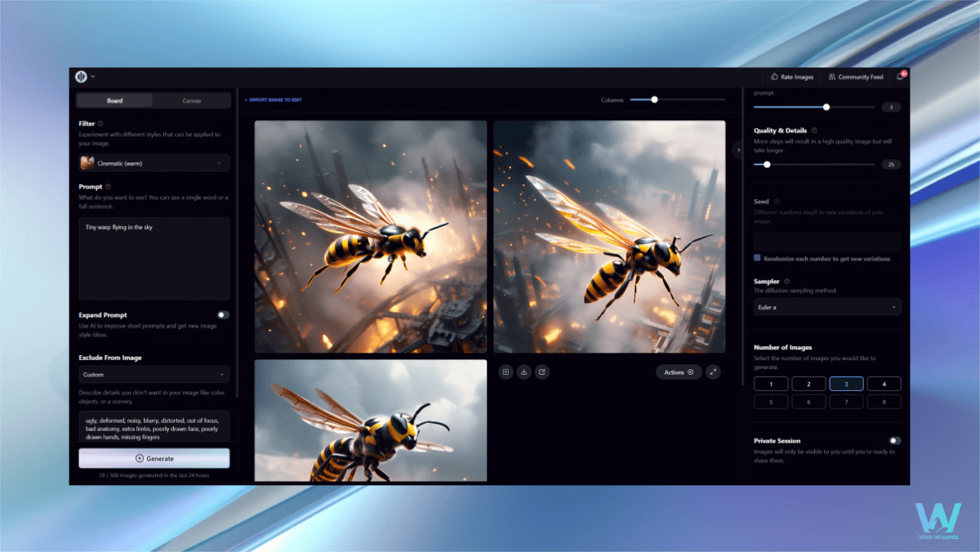This screenshot has height=552, width=980.
Task: Click the slider track beside value 3
Action: pos(813,107)
